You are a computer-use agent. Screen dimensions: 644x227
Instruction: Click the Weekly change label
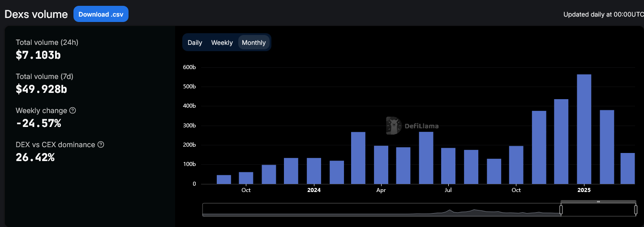(41, 110)
